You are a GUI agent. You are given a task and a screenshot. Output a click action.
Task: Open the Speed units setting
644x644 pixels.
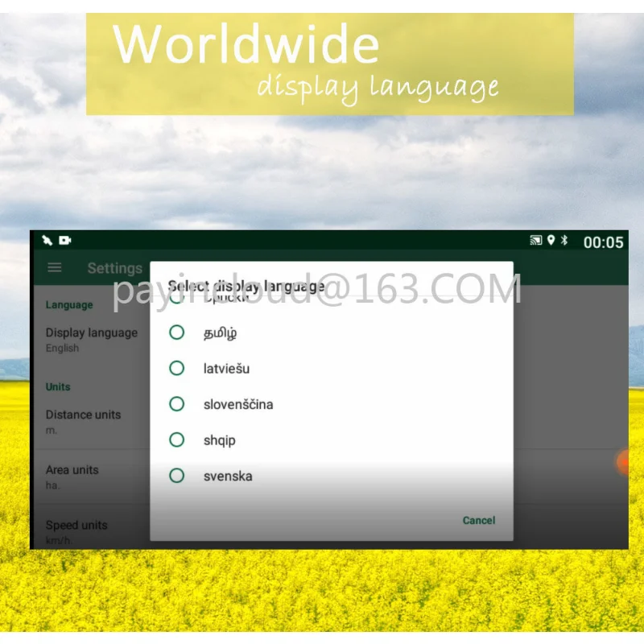(x=92, y=527)
